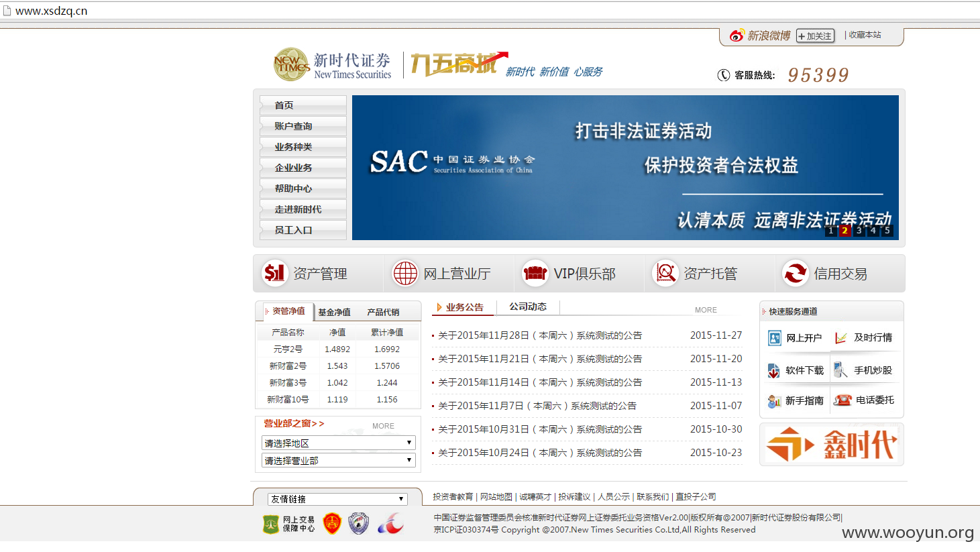Click the VIP俱乐部 sofa icon
This screenshot has width=980, height=552.
pyautogui.click(x=535, y=273)
